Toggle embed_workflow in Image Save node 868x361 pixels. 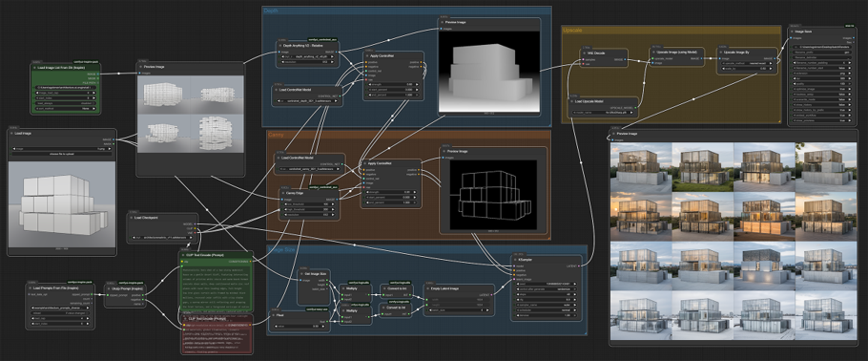[822, 116]
